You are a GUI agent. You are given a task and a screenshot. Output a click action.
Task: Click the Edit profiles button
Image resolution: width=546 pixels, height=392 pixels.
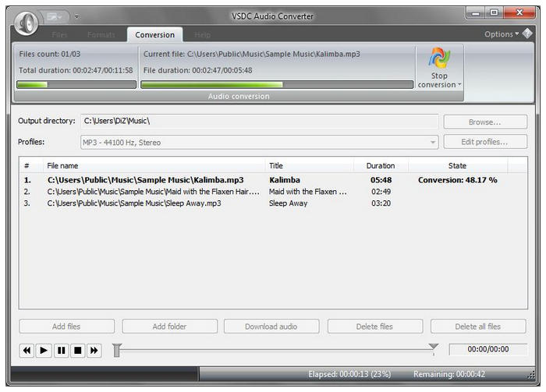point(485,142)
